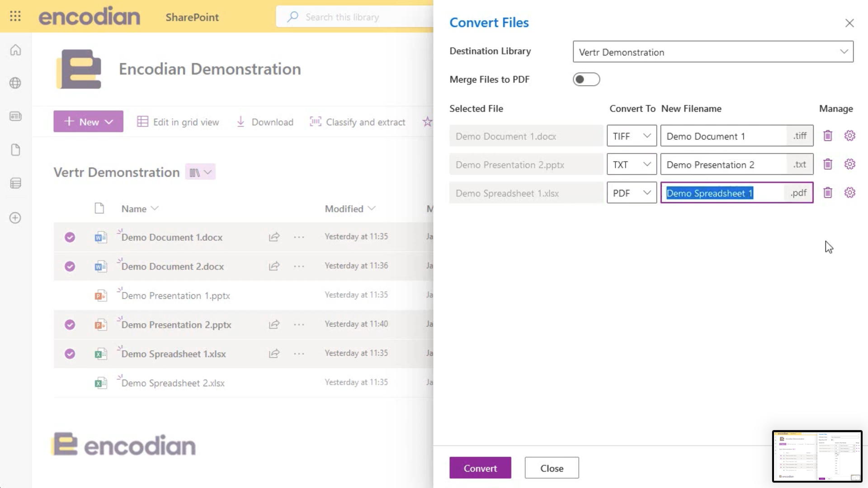Click the Encodian Demonstration site title
Screen dimensions: 868x488
click(210, 69)
